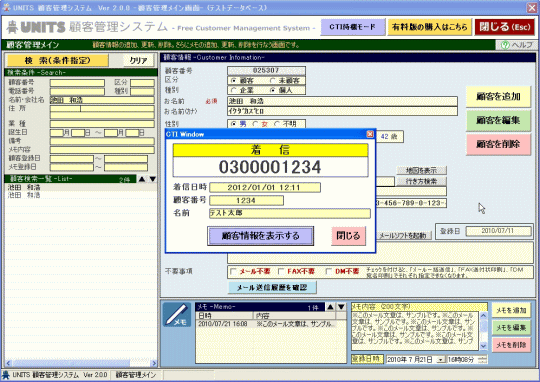Click お名前 field in customer info
This screenshot has height=382, width=540.
tap(342, 101)
